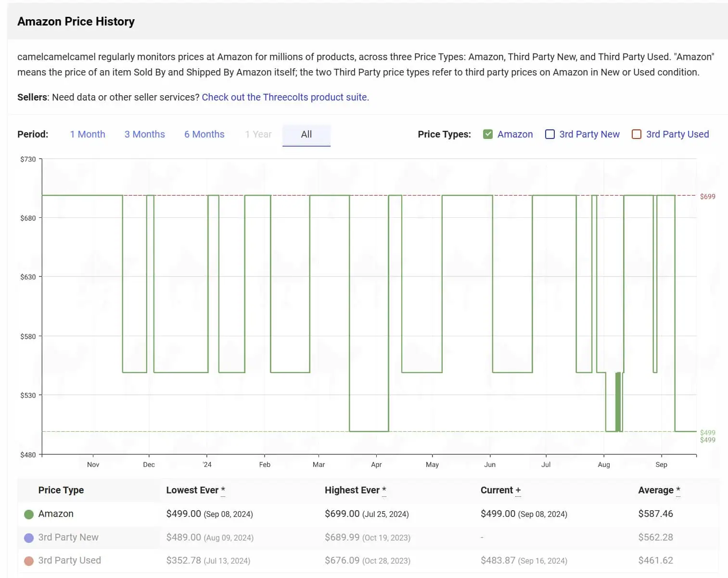Viewport: 728px width, 578px height.
Task: Click the $562.28 average value
Action: point(655,537)
